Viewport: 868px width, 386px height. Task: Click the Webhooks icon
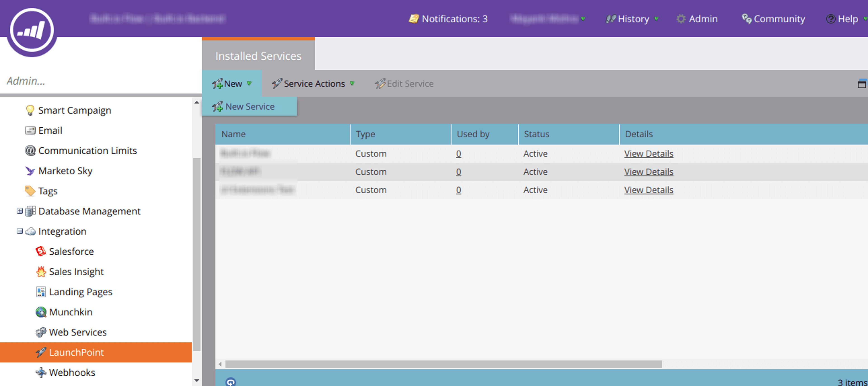(41, 372)
